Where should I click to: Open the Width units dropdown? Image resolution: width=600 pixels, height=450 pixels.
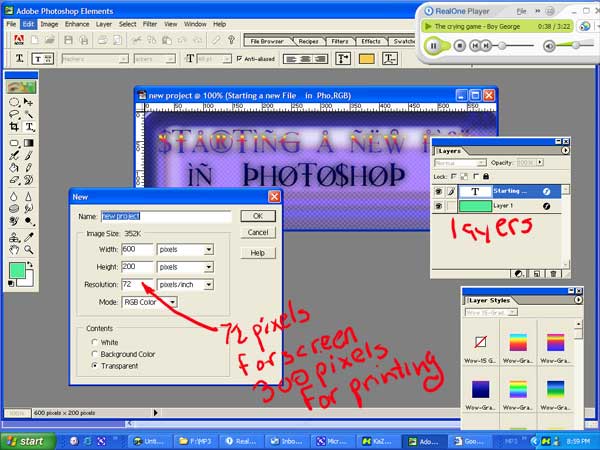(207, 250)
